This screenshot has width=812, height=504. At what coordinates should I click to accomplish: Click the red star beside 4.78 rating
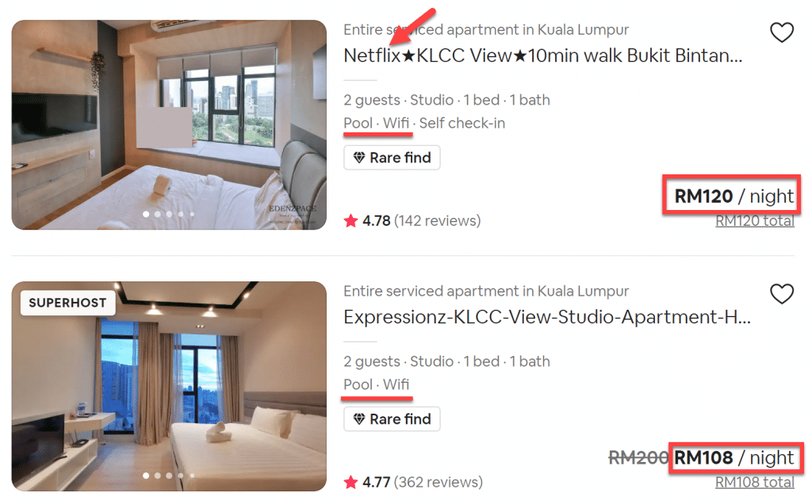click(350, 221)
